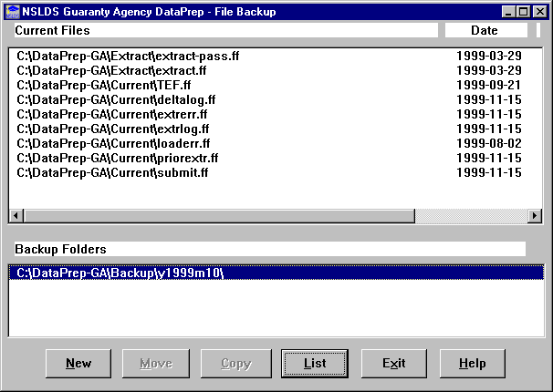Viewport: 553px width, 392px height.
Task: Select the extrlog.ff file row
Action: 113,129
